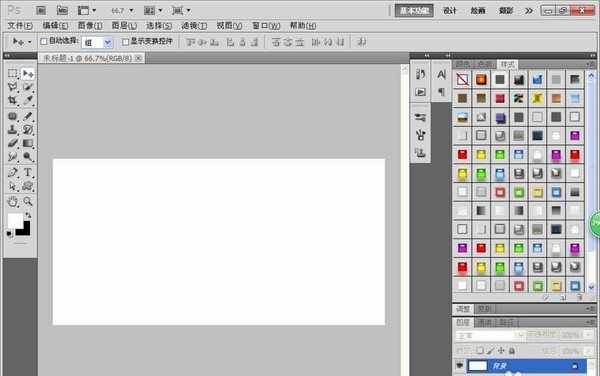The height and width of the screenshot is (376, 600).
Task: Toggle lock position in Layers panel
Action: (501, 350)
